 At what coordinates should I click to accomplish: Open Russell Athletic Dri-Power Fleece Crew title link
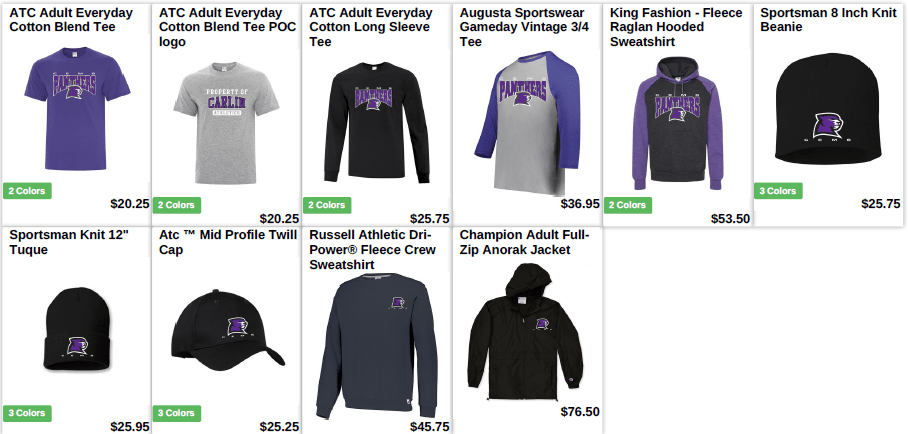tap(372, 250)
